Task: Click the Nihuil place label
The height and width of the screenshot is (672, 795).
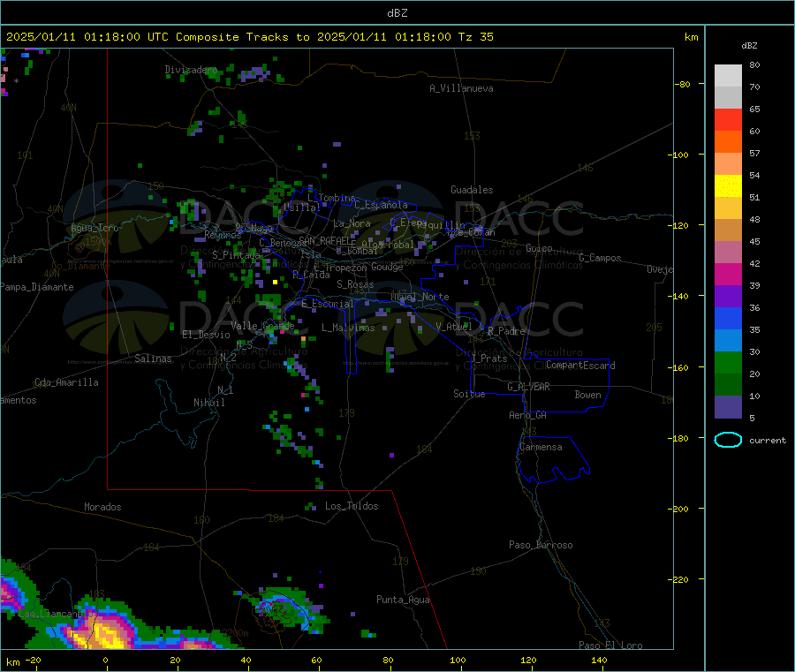Action: click(x=209, y=403)
